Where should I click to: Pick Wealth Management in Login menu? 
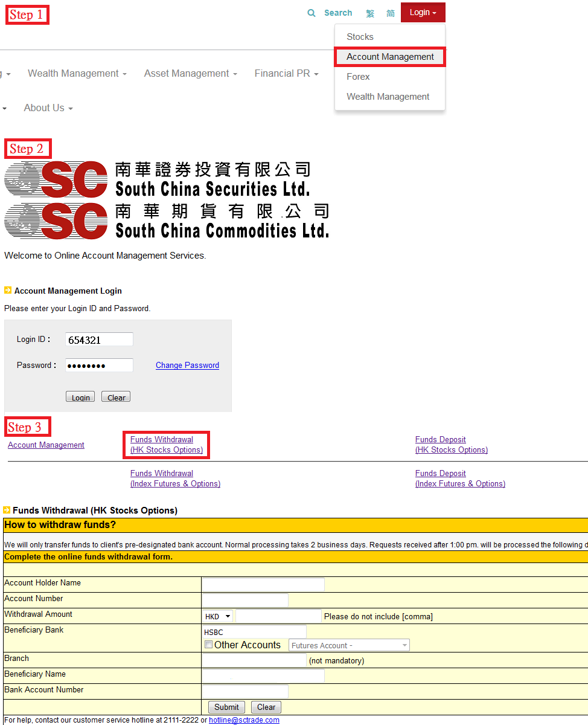[x=388, y=97]
